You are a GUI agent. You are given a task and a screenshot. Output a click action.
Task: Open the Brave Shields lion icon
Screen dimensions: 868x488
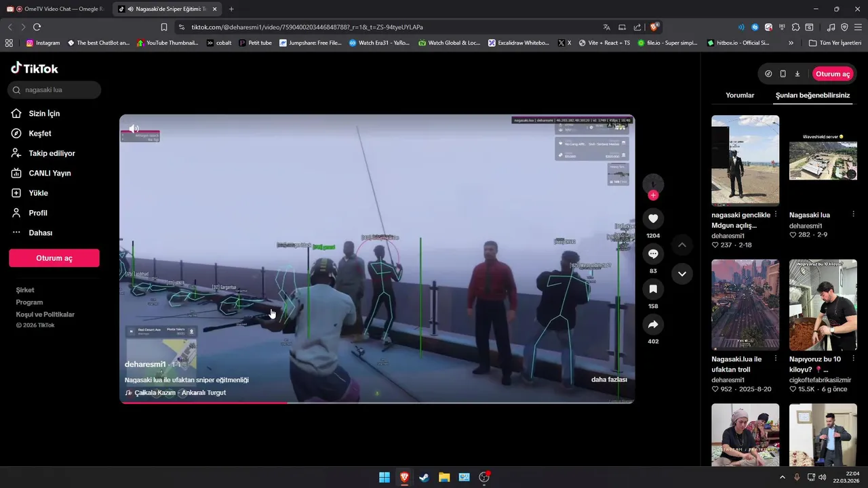pos(654,27)
